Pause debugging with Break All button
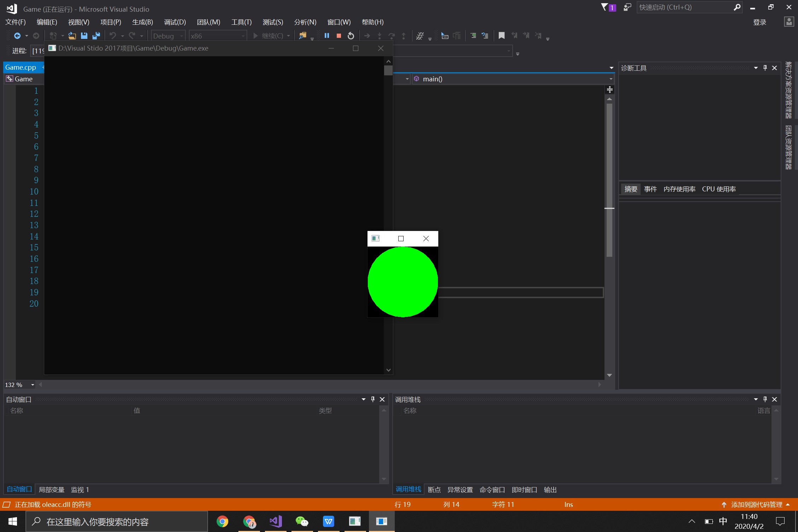798x532 pixels. pos(327,36)
